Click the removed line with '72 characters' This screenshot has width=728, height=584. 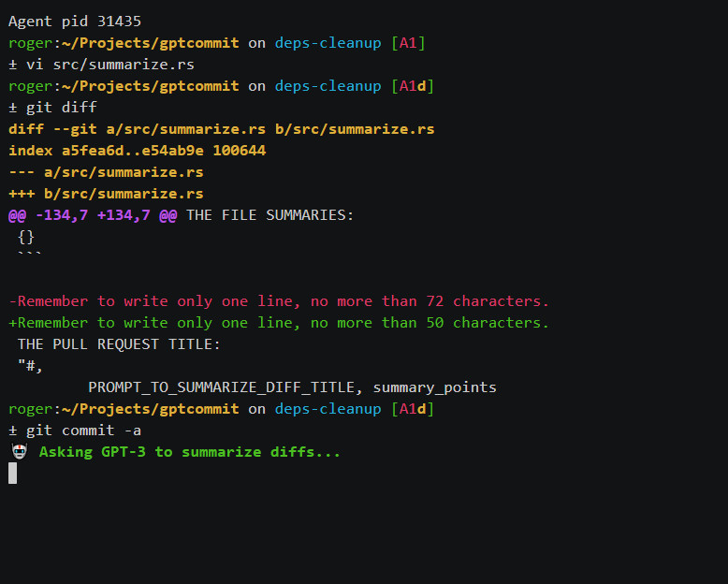coord(279,301)
